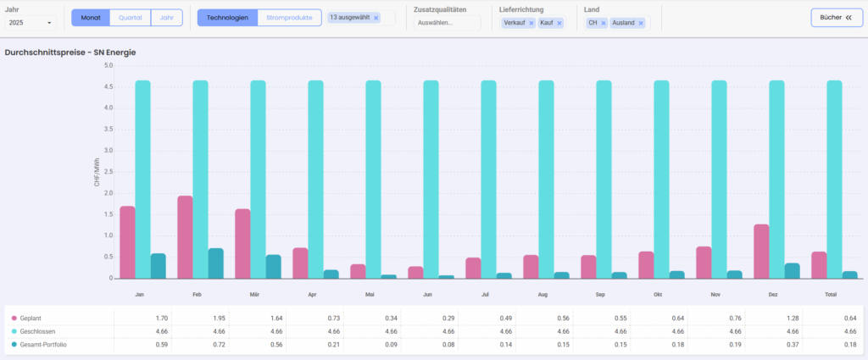Select the Technologien tab
Image resolution: width=868 pixels, height=360 pixels.
(x=227, y=18)
